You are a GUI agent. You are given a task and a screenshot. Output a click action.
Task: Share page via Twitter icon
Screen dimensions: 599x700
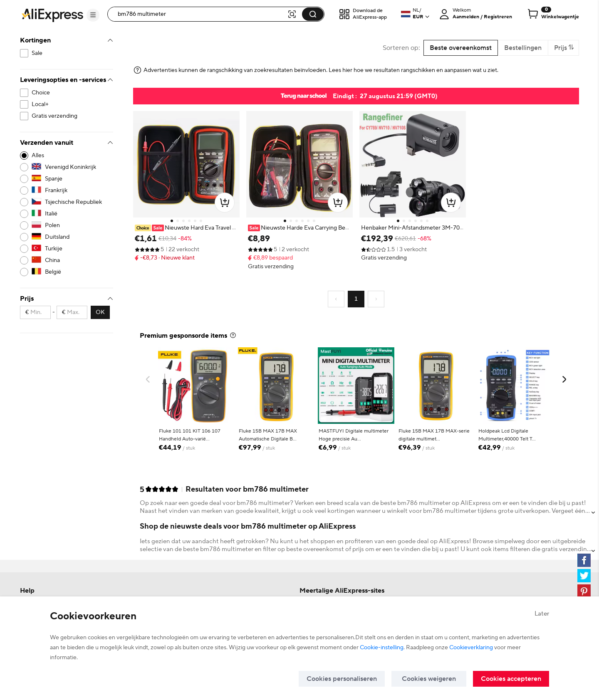[584, 576]
